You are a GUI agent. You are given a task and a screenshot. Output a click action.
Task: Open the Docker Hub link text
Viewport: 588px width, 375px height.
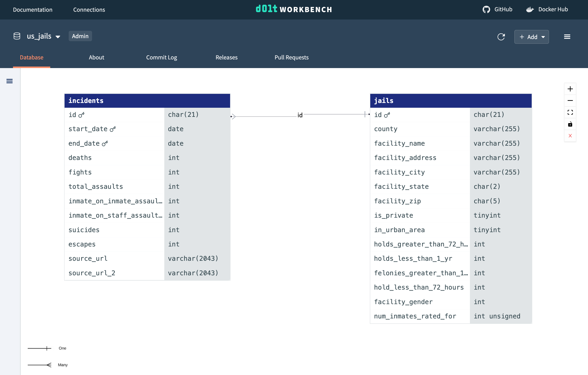point(553,9)
